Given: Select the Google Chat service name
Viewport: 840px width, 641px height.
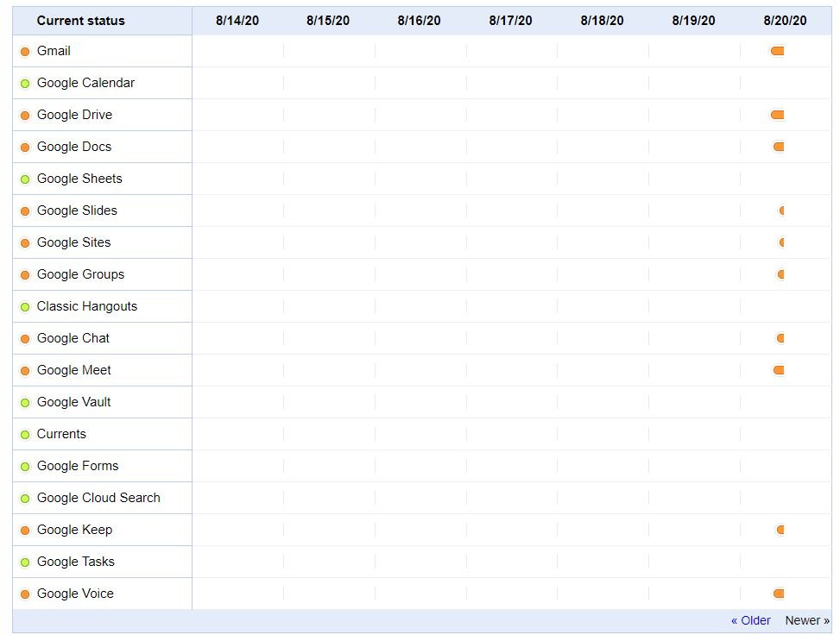Looking at the screenshot, I should coord(73,338).
